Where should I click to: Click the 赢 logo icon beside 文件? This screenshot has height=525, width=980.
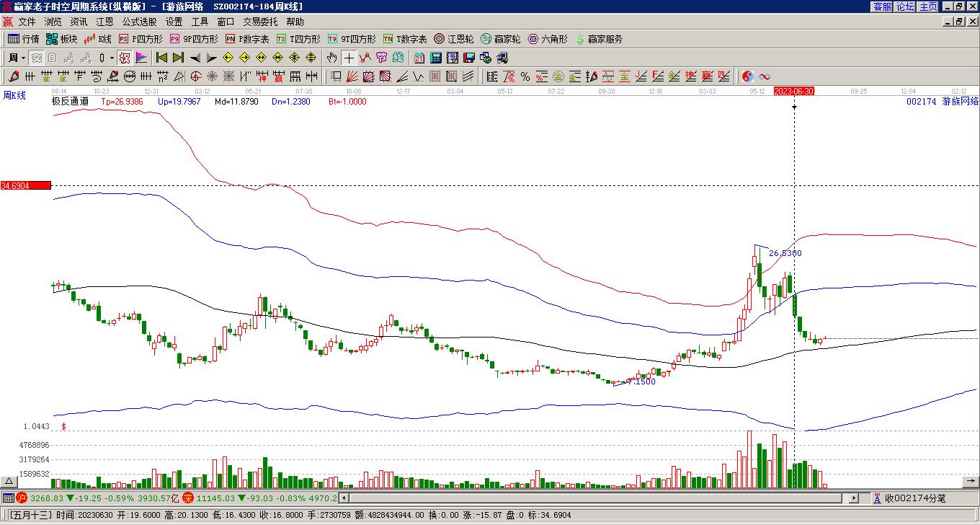pos(8,22)
